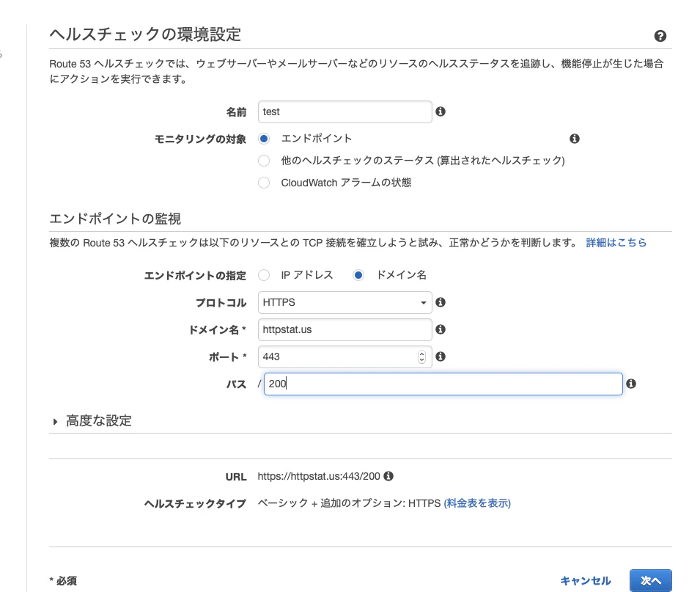Screen dimensions: 700x592
Task: Open the help question mark icon
Action: [660, 36]
